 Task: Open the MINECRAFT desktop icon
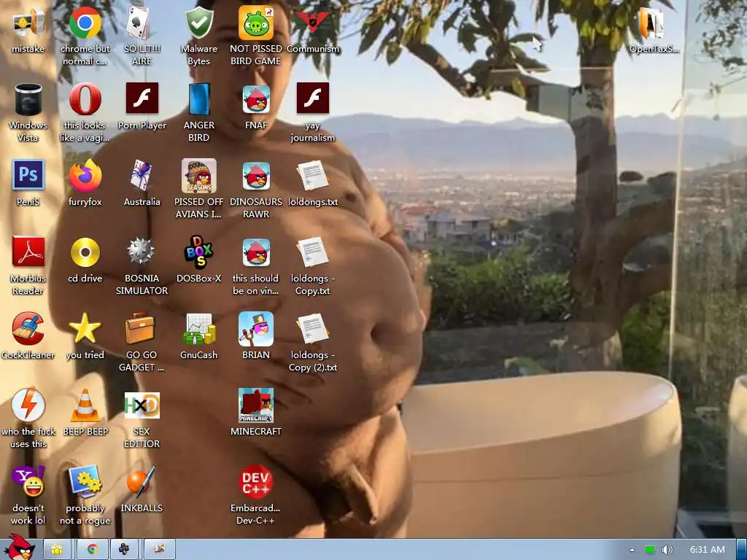click(x=256, y=413)
